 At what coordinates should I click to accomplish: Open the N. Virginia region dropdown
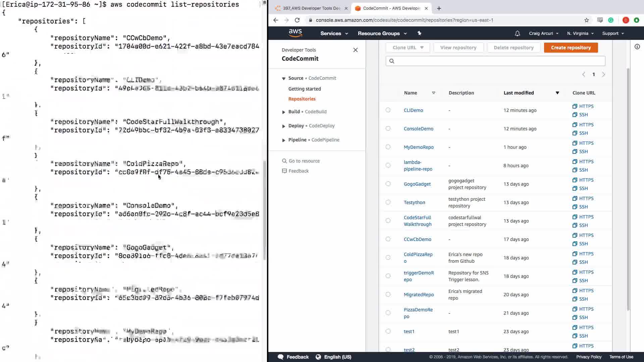tap(580, 33)
